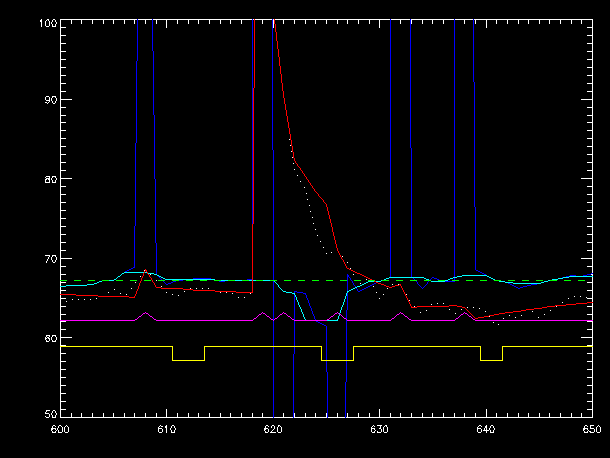This screenshot has height=458, width=610.
Task: Click the x-axis label 650
Action: pyautogui.click(x=592, y=429)
